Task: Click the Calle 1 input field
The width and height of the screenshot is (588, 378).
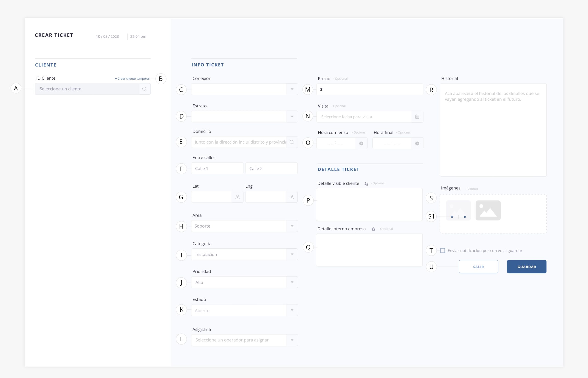Action: 217,168
